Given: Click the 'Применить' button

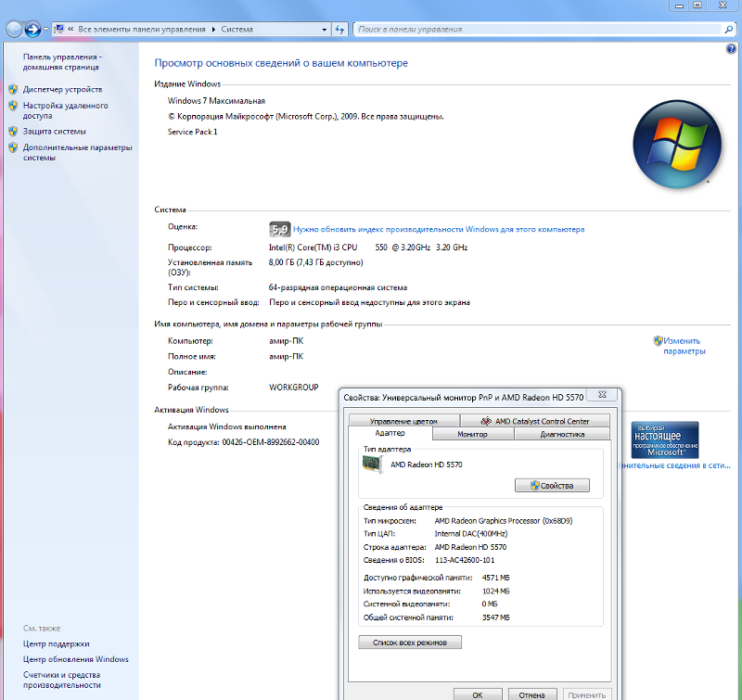Looking at the screenshot, I should pyautogui.click(x=586, y=694).
